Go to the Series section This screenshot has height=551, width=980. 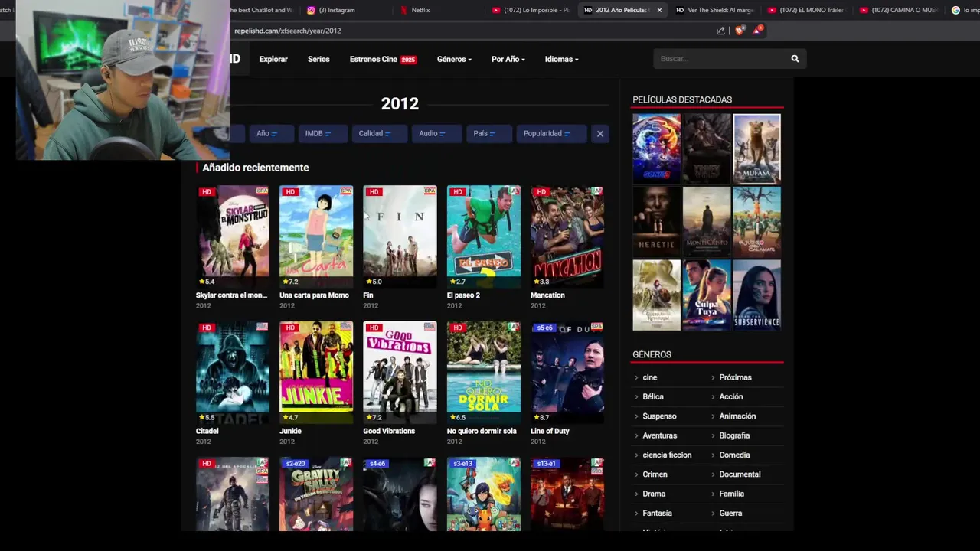click(318, 59)
